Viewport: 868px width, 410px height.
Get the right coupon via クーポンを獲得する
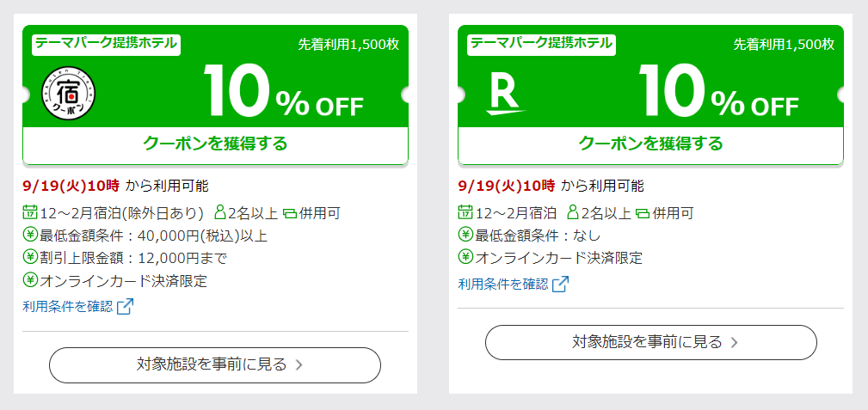click(651, 144)
